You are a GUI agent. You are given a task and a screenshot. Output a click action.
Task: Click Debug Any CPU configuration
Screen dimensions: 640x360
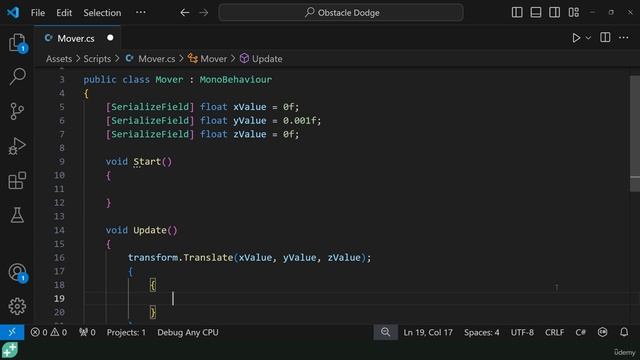pyautogui.click(x=188, y=332)
